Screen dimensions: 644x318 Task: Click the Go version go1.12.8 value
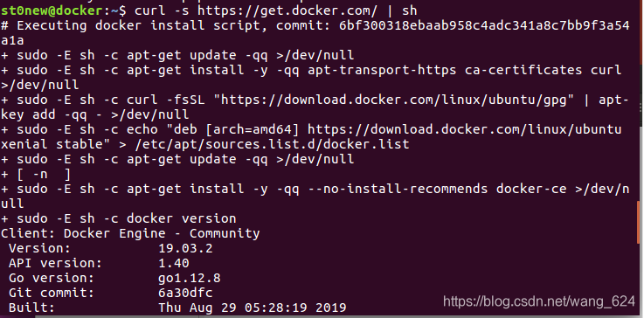point(190,279)
